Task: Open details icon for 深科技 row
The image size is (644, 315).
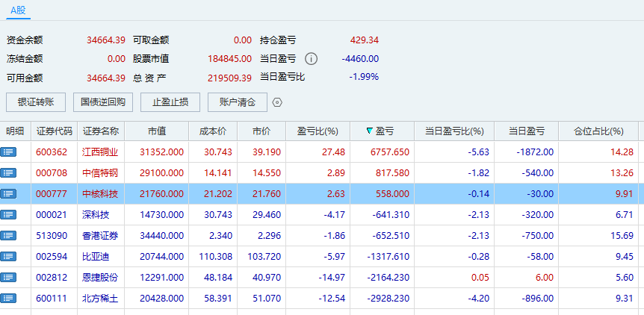Action: click(x=9, y=214)
